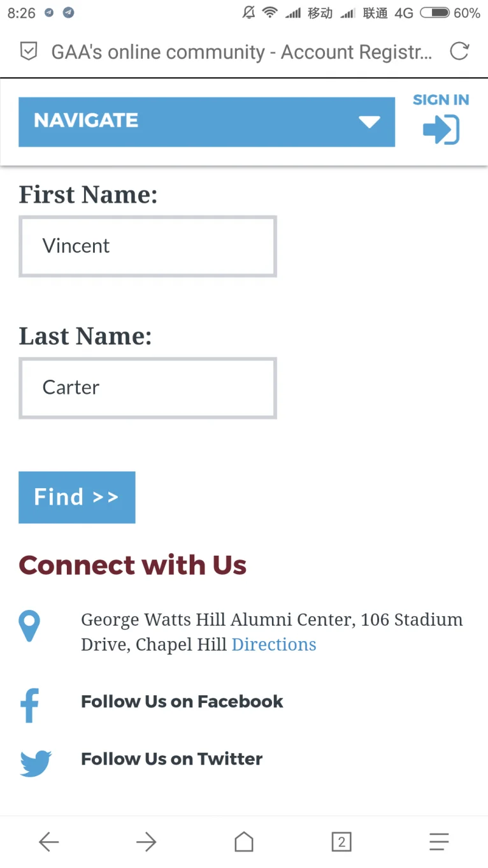Tap the location pin icon
Viewport: 488px width, 868px height.
(29, 626)
